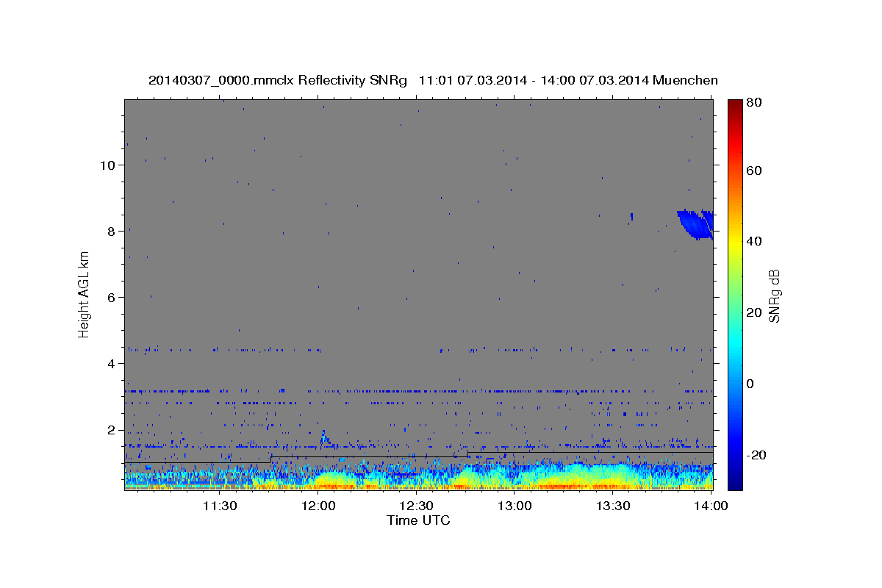
Task: Click the height axis label '4'
Action: (110, 363)
